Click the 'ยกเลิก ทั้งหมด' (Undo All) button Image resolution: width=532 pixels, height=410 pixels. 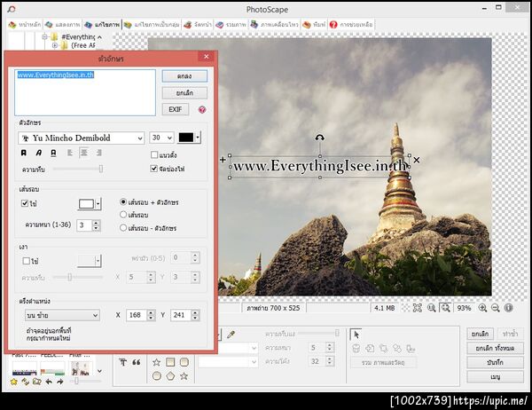495,348
